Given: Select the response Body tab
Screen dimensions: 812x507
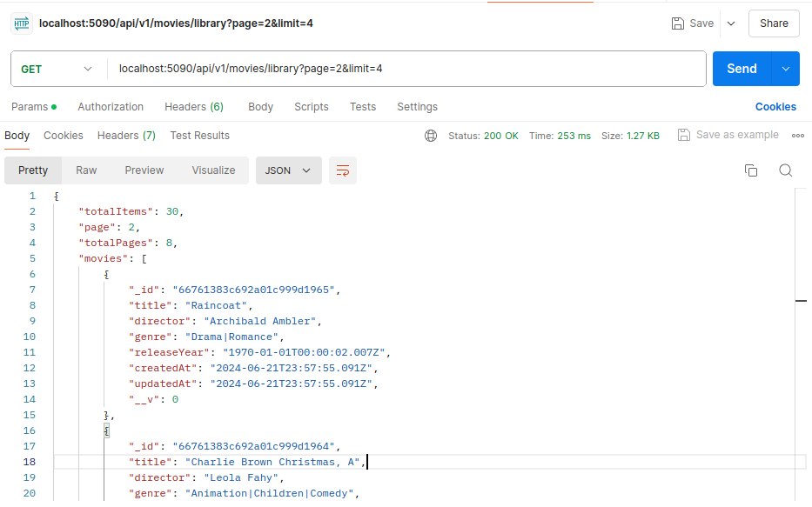Looking at the screenshot, I should pyautogui.click(x=17, y=136).
